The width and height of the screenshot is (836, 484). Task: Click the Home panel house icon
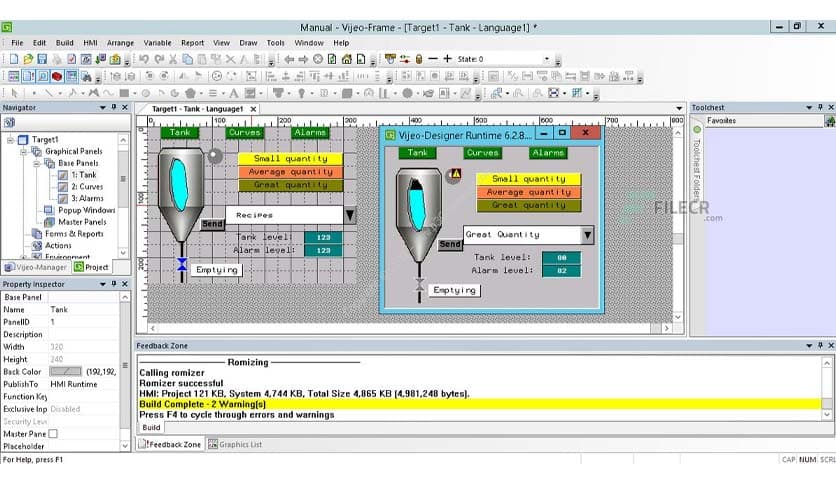[347, 59]
